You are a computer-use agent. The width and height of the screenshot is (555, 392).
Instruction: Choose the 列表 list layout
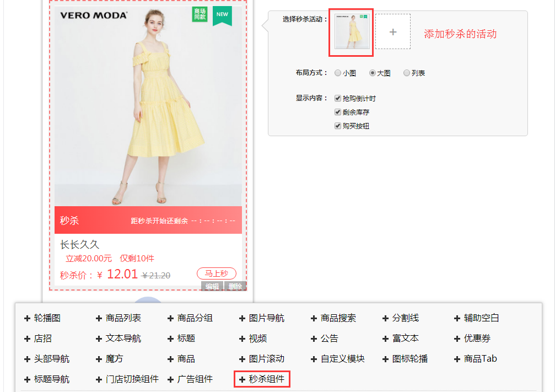[x=407, y=73]
